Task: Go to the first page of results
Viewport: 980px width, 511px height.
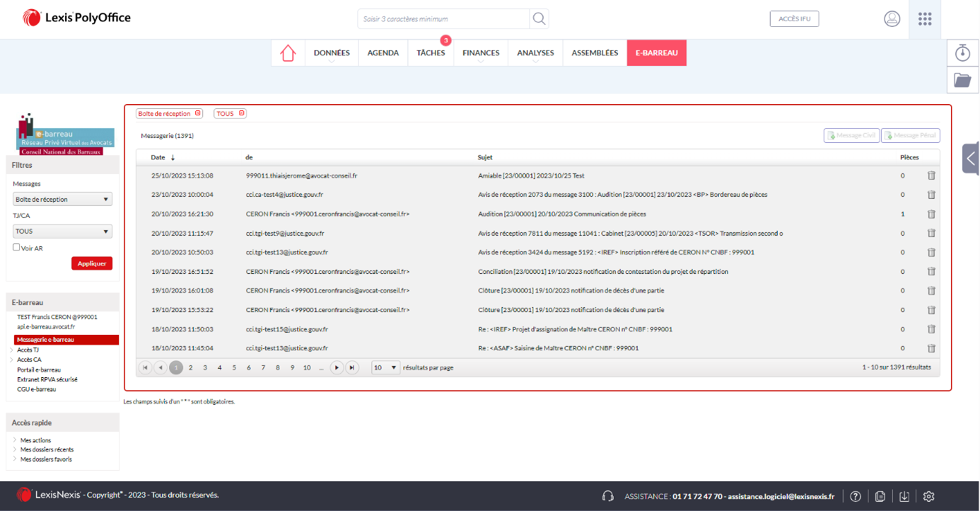Action: click(146, 367)
